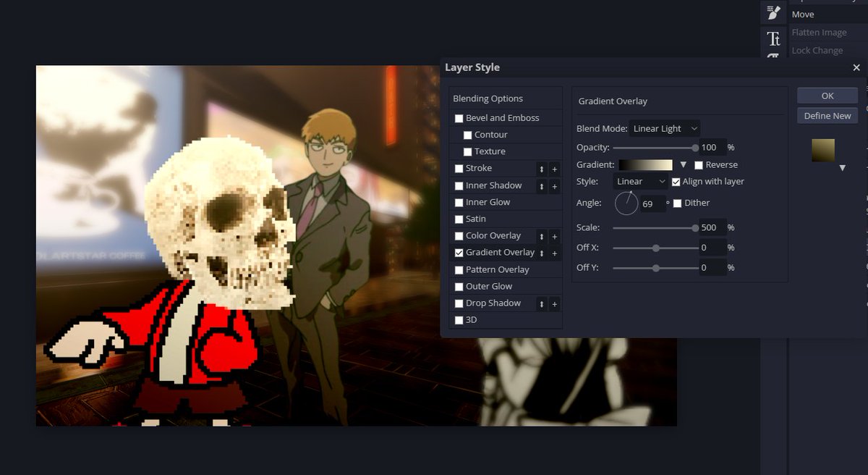Image resolution: width=868 pixels, height=475 pixels.
Task: Enable the Texture checkbox
Action: [467, 151]
